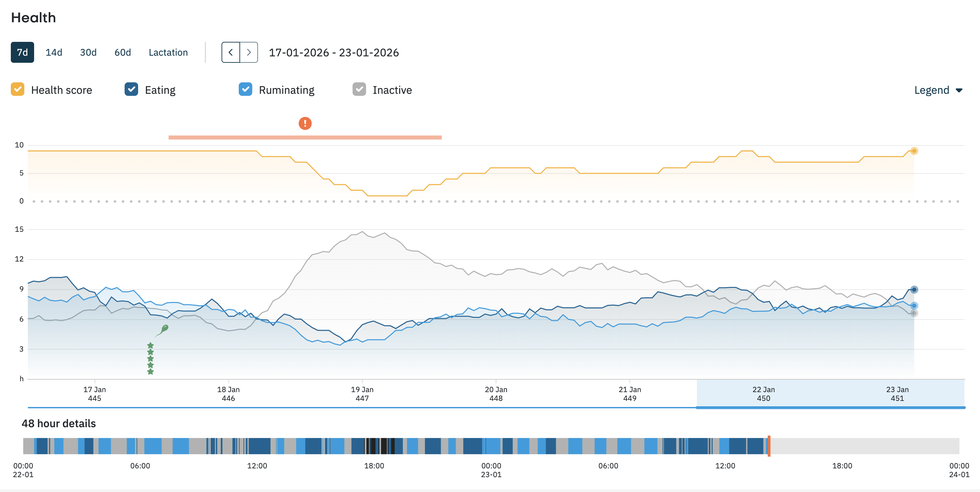Go to next date range arrow
This screenshot has width=980, height=492.
coord(249,52)
